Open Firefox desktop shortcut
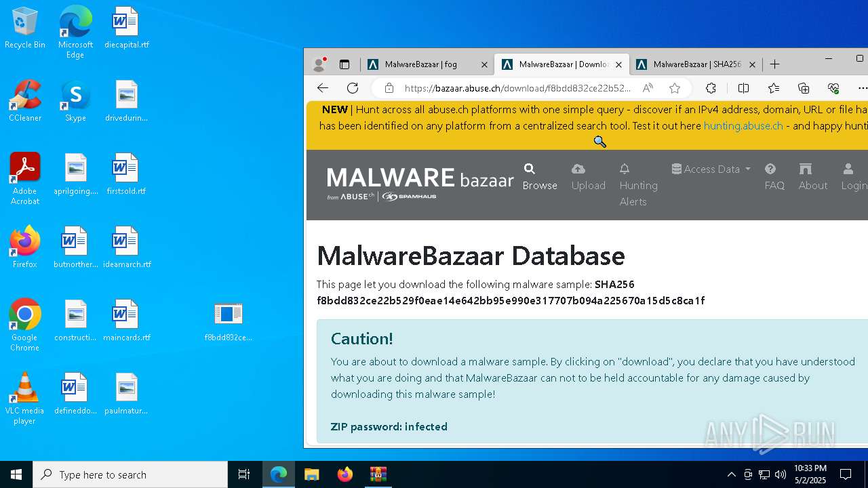 click(24, 247)
